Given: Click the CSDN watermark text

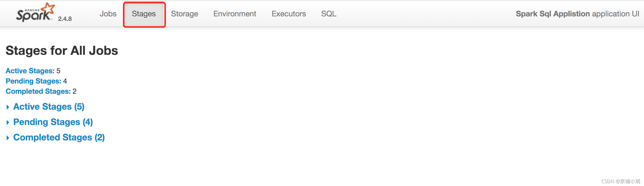Looking at the screenshot, I should tap(621, 181).
